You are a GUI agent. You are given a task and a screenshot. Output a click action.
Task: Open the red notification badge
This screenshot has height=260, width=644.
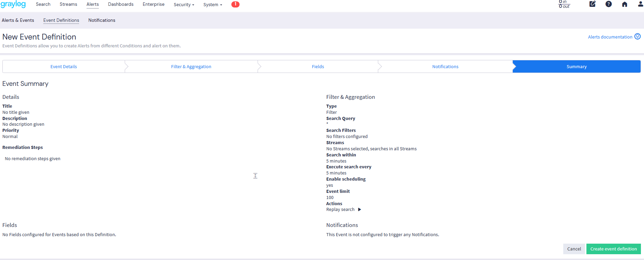point(235,4)
